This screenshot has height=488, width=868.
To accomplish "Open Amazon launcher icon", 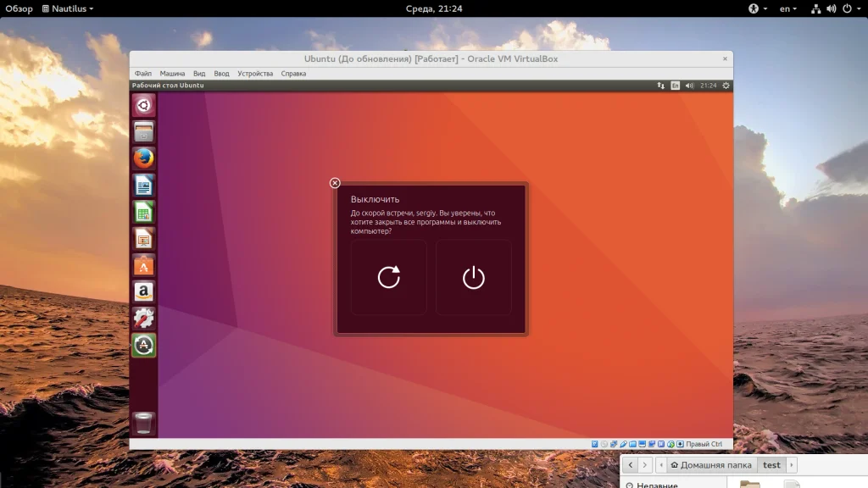I will tap(144, 292).
